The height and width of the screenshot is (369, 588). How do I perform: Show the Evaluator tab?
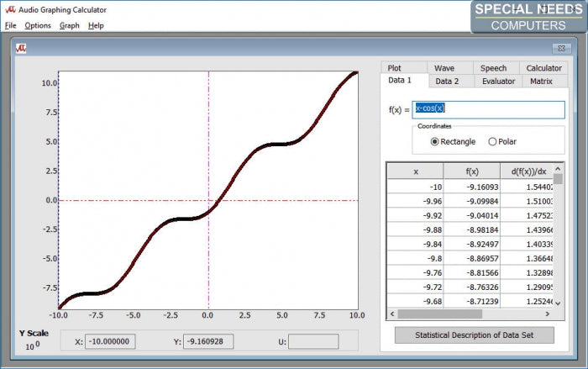tap(498, 81)
